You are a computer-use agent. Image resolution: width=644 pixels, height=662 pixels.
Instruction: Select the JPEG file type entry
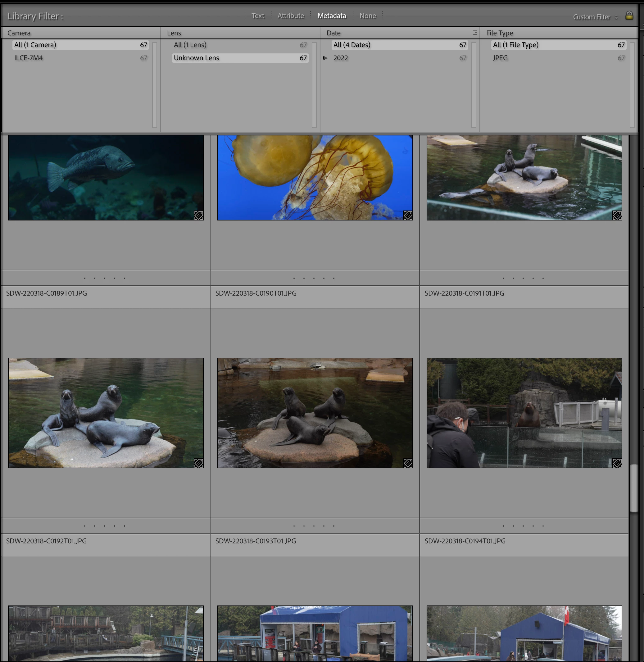pos(500,58)
